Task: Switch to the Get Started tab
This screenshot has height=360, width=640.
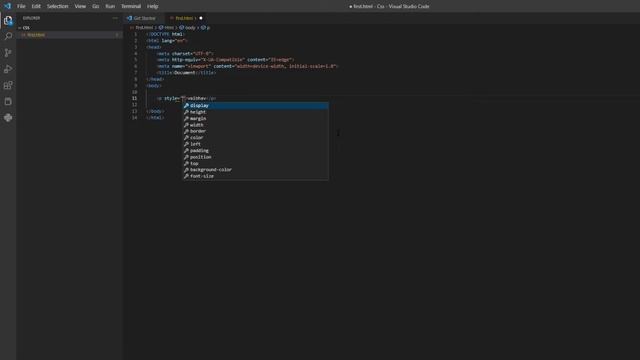Action: click(x=144, y=18)
